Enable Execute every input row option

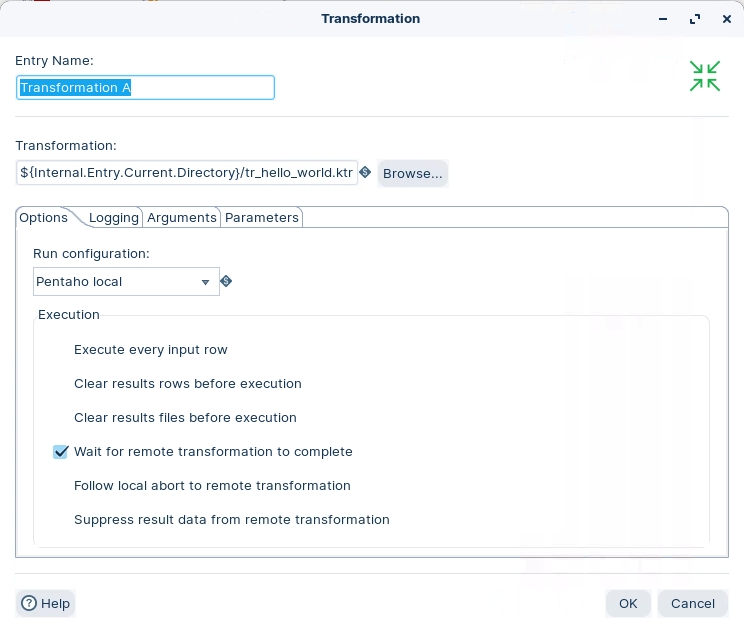coord(60,350)
